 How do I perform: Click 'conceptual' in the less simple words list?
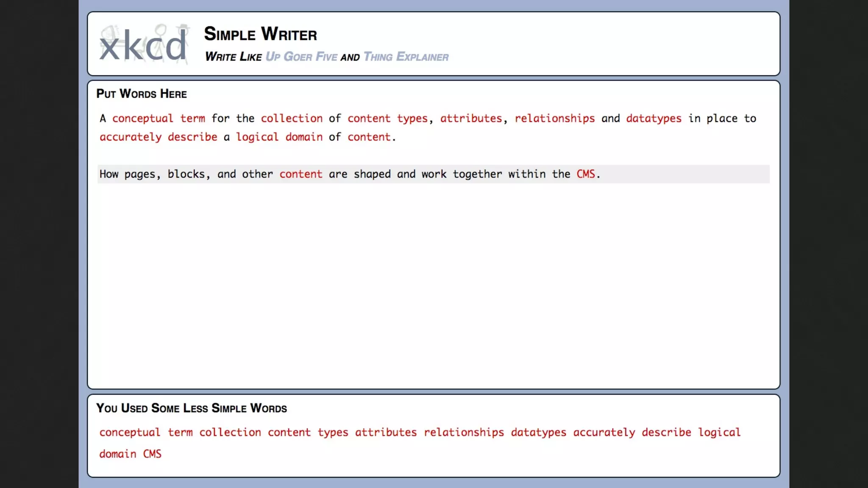coord(130,433)
